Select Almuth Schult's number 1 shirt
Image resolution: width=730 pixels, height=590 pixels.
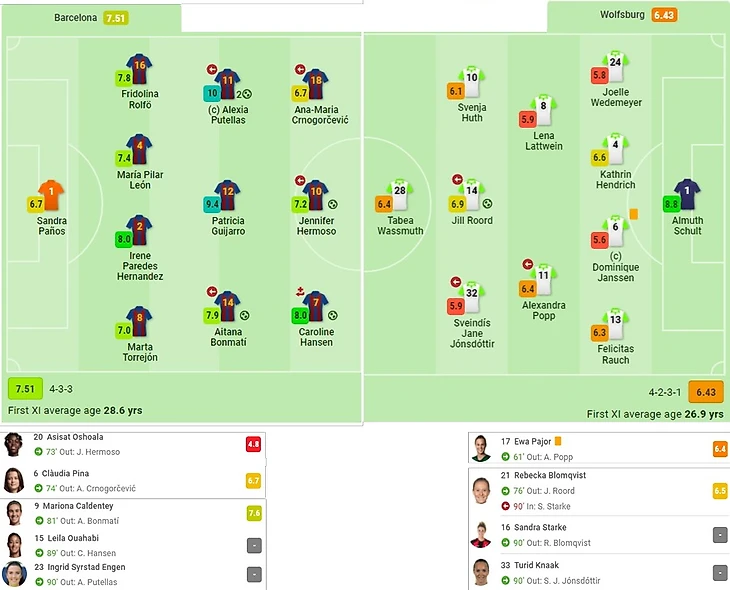tap(687, 193)
